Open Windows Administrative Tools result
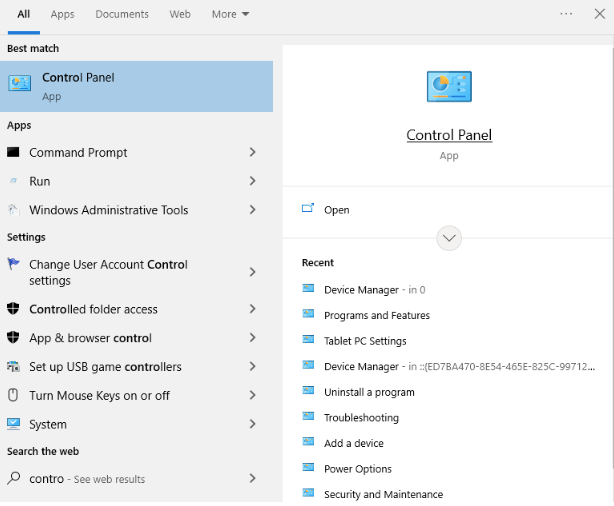The height and width of the screenshot is (506, 614). (136, 210)
